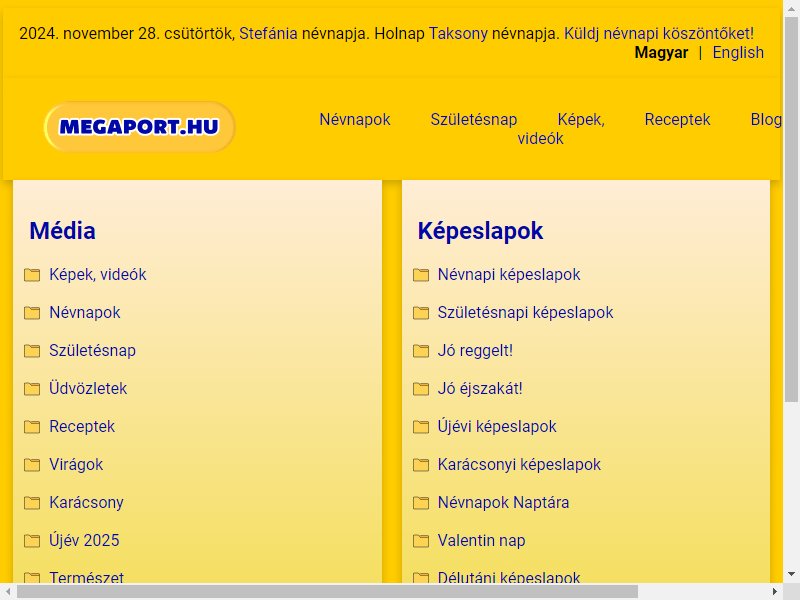
Task: Click folder icon beside Receptek in Média
Action: coord(32,427)
